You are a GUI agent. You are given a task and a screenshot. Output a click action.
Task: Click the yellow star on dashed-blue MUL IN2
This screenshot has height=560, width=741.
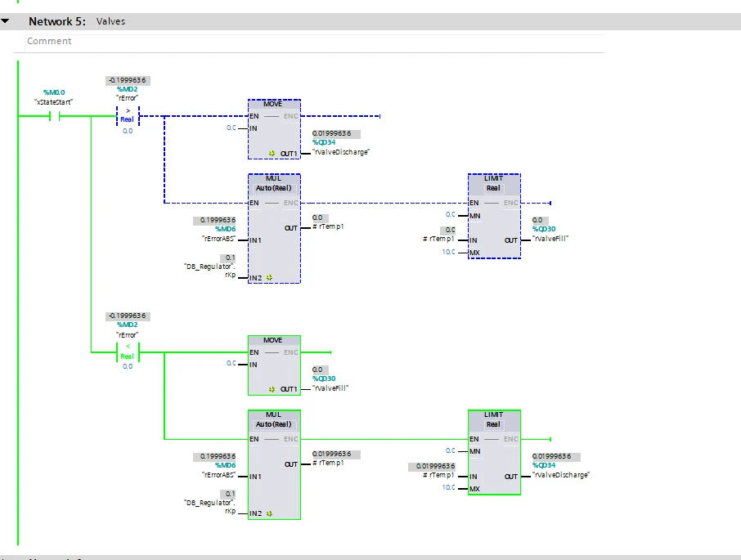pyautogui.click(x=269, y=278)
